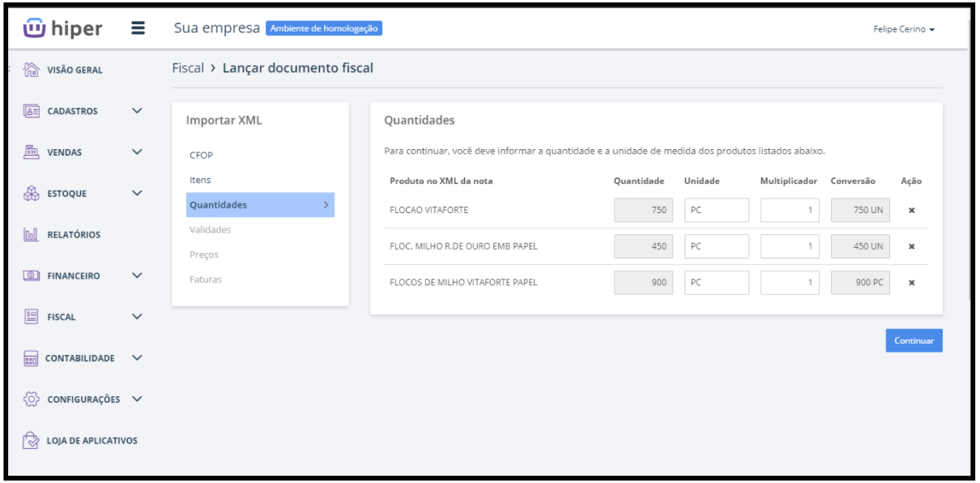Viewport: 980px width, 483px height.
Task: Click the Quantidade field showing 900
Action: tap(644, 283)
